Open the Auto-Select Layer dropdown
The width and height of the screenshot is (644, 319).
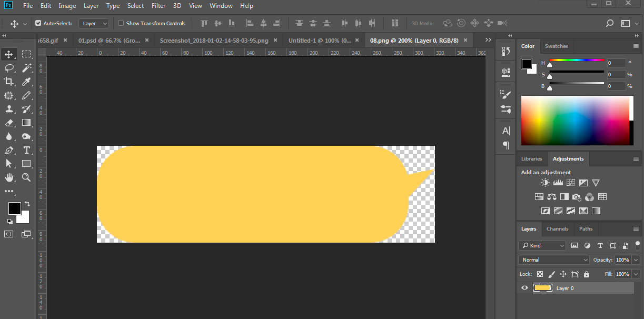tap(94, 23)
